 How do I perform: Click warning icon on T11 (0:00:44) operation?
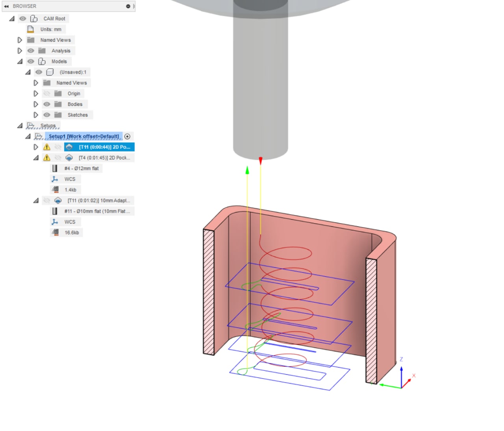click(47, 147)
